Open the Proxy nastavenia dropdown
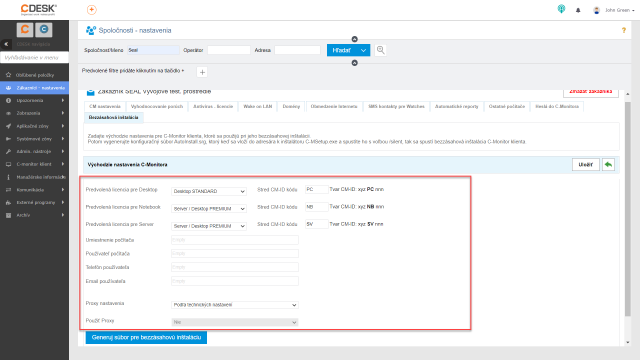This screenshot has height=360, width=640. tap(235, 305)
